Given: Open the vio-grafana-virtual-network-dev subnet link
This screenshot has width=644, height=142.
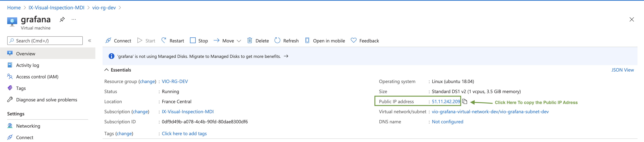Looking at the screenshot, I should click(x=490, y=111).
